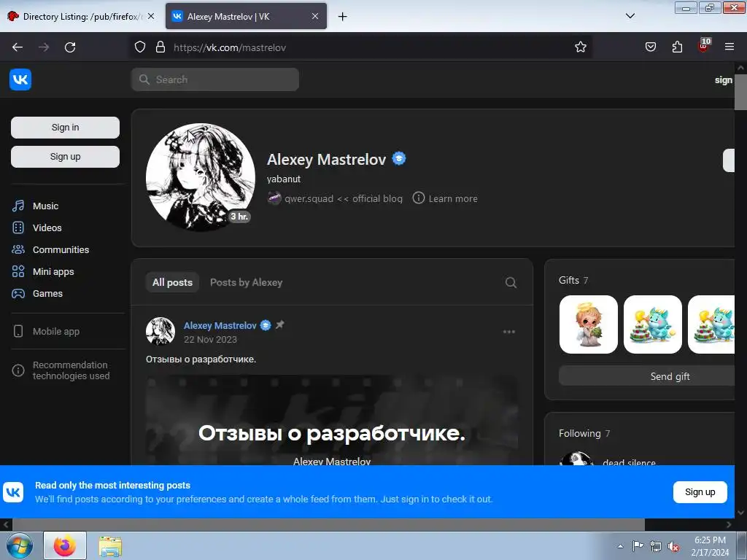The image size is (747, 560).
Task: Click Learn more about the profile
Action: (445, 198)
